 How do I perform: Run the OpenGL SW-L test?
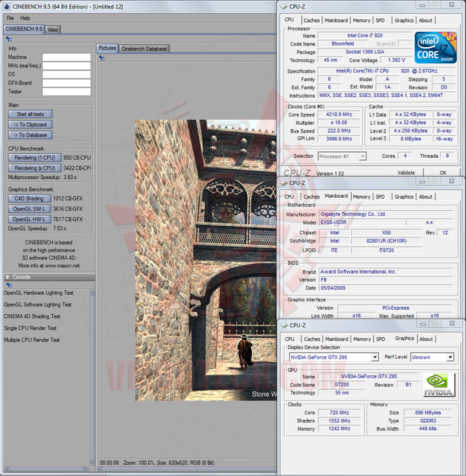(x=29, y=209)
